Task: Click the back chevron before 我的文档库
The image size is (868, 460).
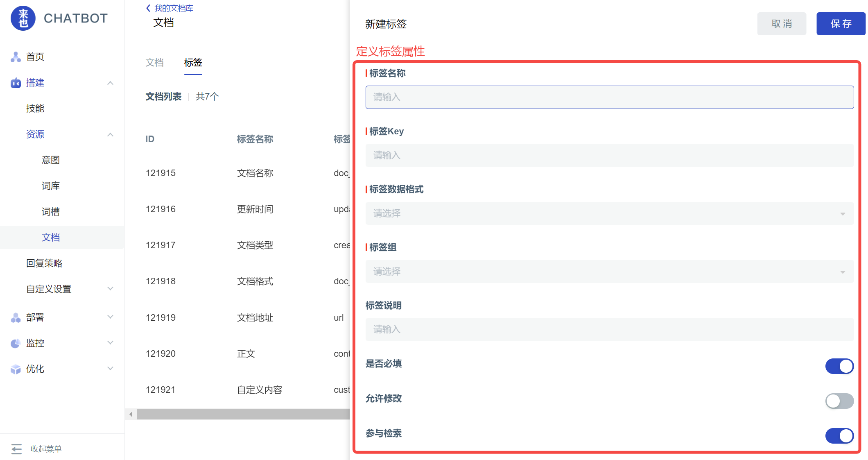Action: [148, 8]
